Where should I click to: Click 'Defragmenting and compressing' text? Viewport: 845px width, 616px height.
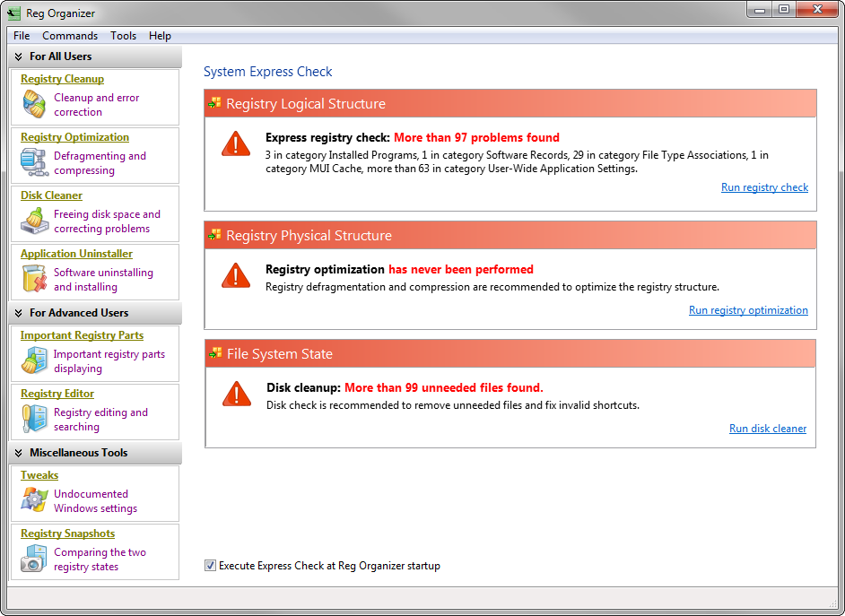point(100,162)
